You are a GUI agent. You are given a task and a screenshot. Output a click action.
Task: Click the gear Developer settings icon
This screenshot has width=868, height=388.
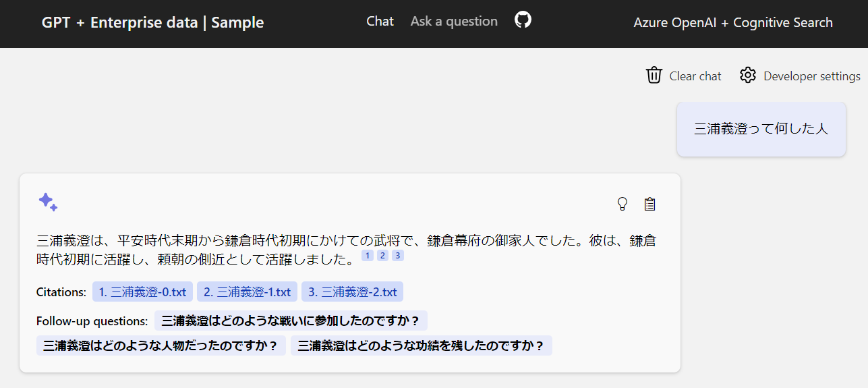[747, 76]
